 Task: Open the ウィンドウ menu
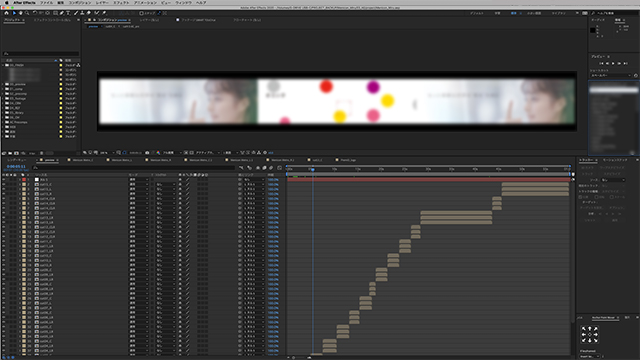183,2
